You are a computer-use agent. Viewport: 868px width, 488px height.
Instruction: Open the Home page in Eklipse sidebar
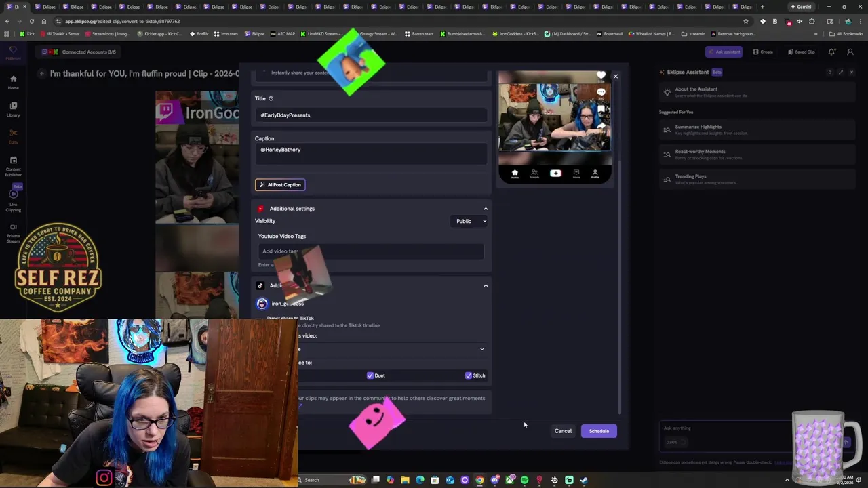pyautogui.click(x=13, y=82)
